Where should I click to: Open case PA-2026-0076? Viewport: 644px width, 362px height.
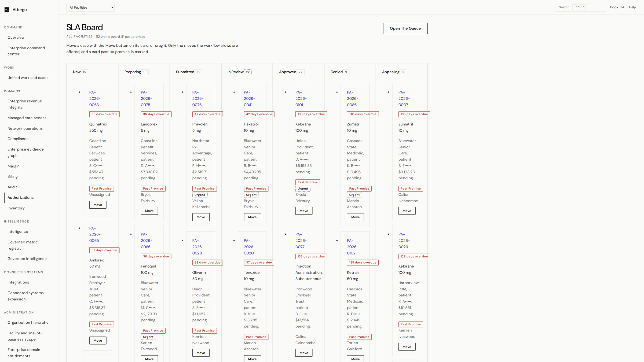pos(198,98)
